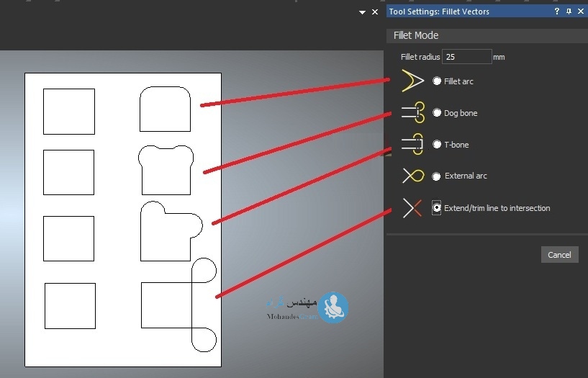The height and width of the screenshot is (378, 588).
Task: Click the Fillet radius input field
Action: 466,56
